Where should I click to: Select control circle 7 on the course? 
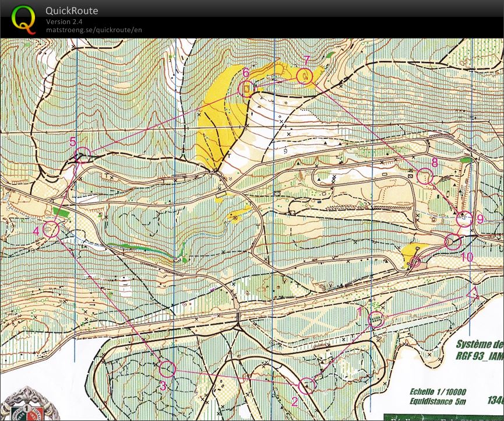(x=304, y=76)
